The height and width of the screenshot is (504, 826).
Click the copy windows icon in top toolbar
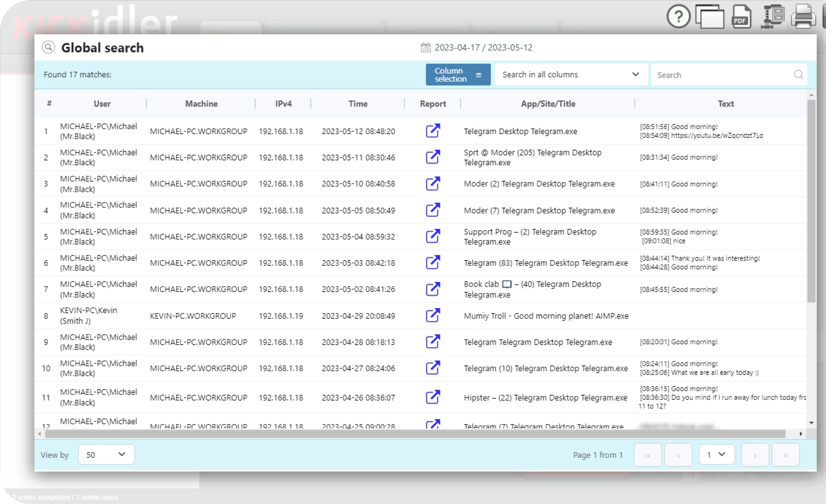pyautogui.click(x=710, y=17)
